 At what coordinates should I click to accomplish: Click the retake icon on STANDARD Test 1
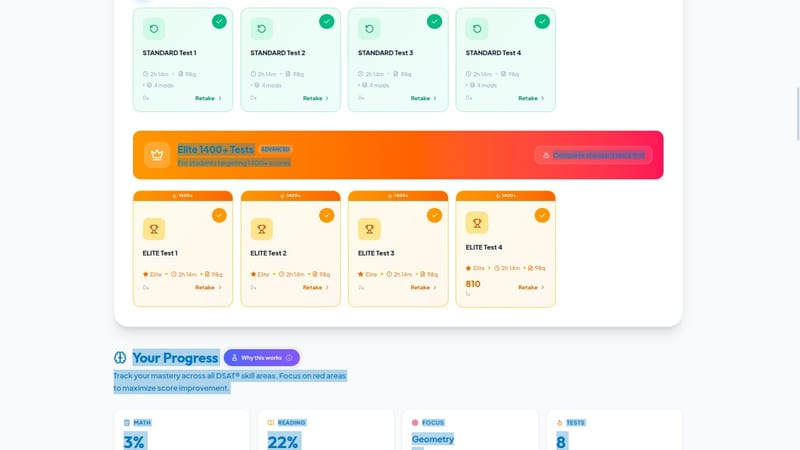click(x=154, y=29)
